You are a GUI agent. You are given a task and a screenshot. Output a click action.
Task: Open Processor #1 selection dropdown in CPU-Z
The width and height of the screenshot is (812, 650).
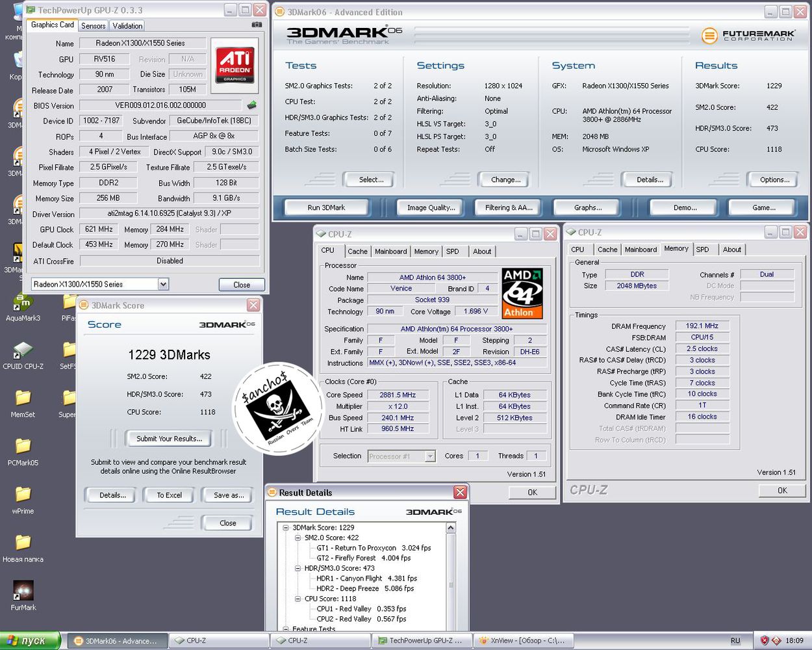point(430,456)
